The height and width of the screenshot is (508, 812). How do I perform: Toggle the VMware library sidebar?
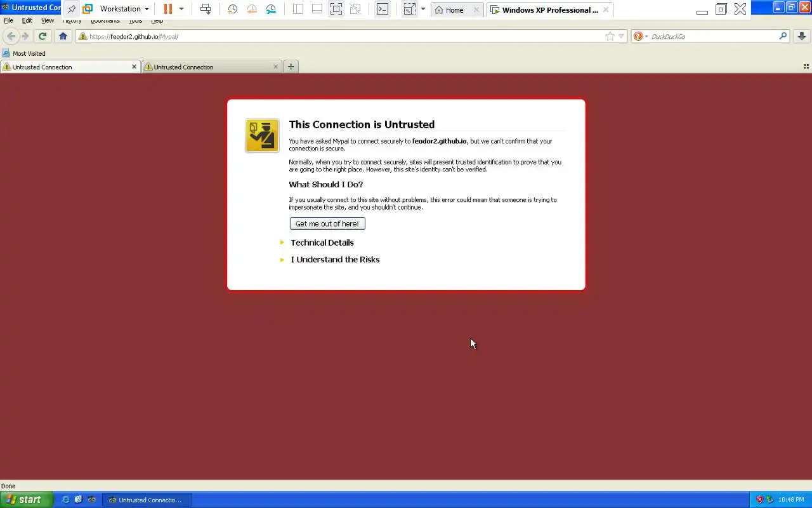(x=298, y=9)
